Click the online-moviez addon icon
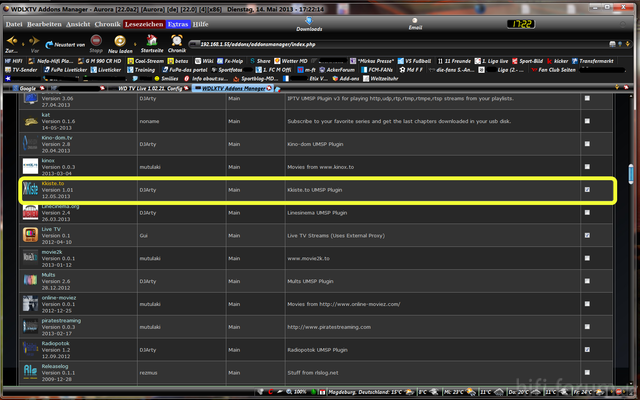The image size is (640, 400). pyautogui.click(x=31, y=304)
